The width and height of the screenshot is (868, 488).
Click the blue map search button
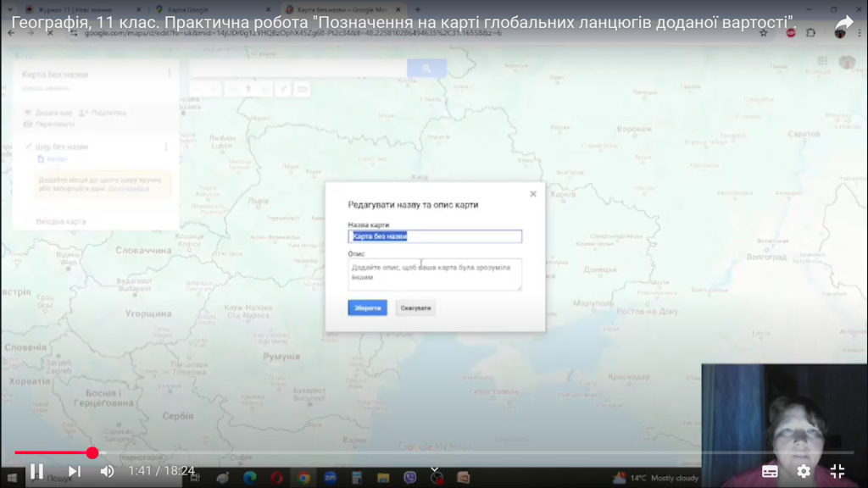click(427, 68)
